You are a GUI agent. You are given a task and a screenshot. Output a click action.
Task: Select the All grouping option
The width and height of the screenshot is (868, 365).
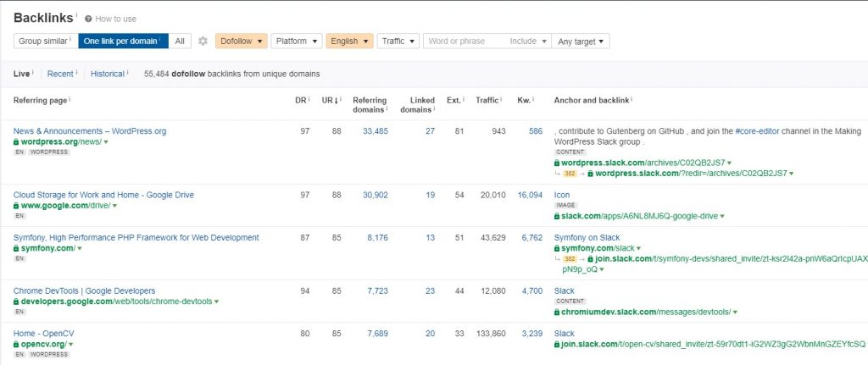pyautogui.click(x=180, y=41)
